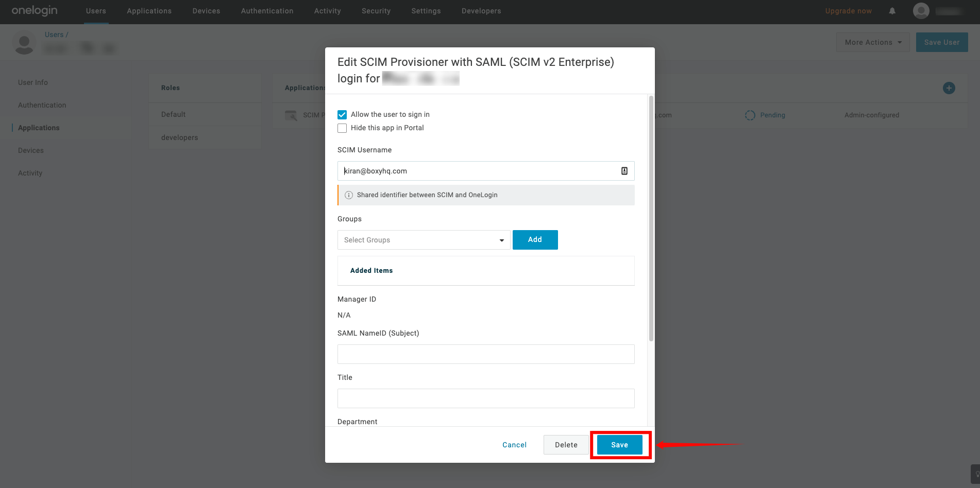Click the Roles column header

[171, 88]
